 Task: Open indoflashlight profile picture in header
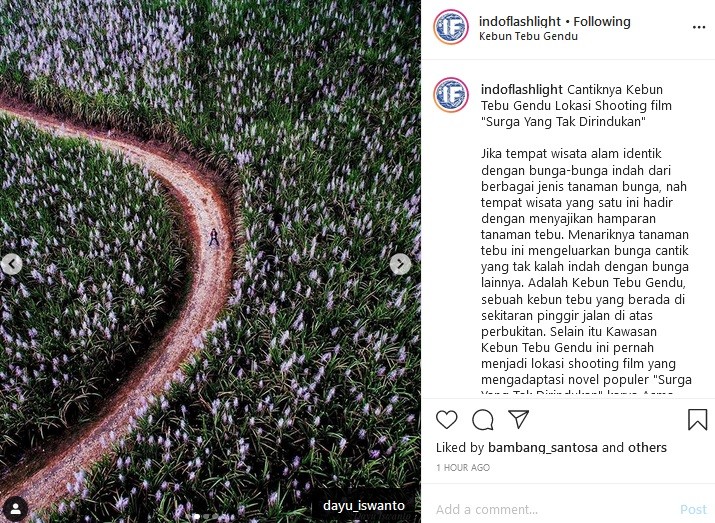[x=451, y=27]
